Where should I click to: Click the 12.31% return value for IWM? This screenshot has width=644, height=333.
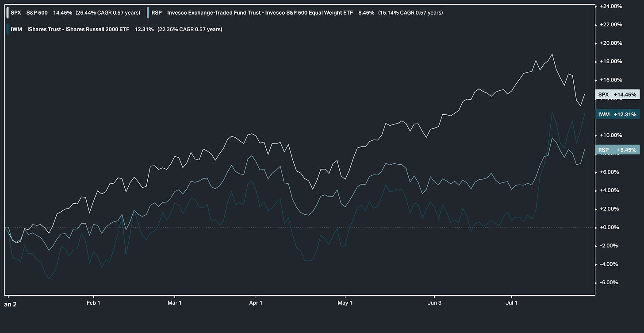point(144,29)
